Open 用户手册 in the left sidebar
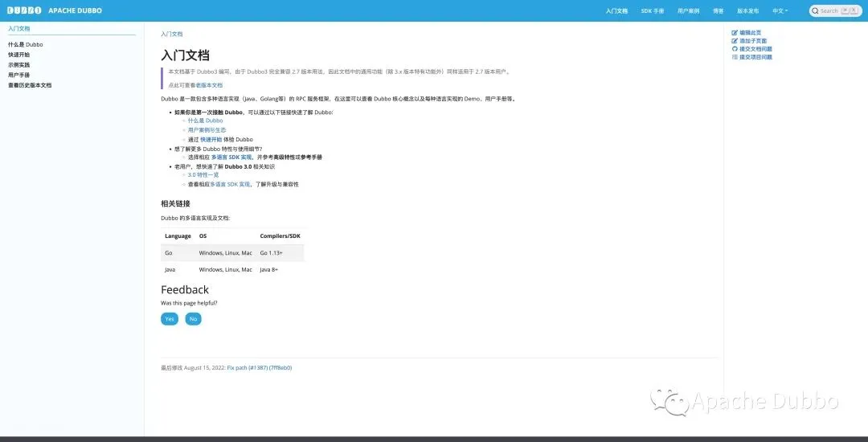868x442 pixels. point(18,75)
